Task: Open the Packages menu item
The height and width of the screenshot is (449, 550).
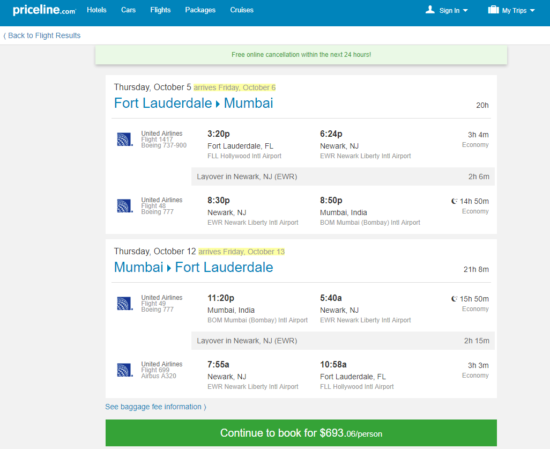Action: 200,10
